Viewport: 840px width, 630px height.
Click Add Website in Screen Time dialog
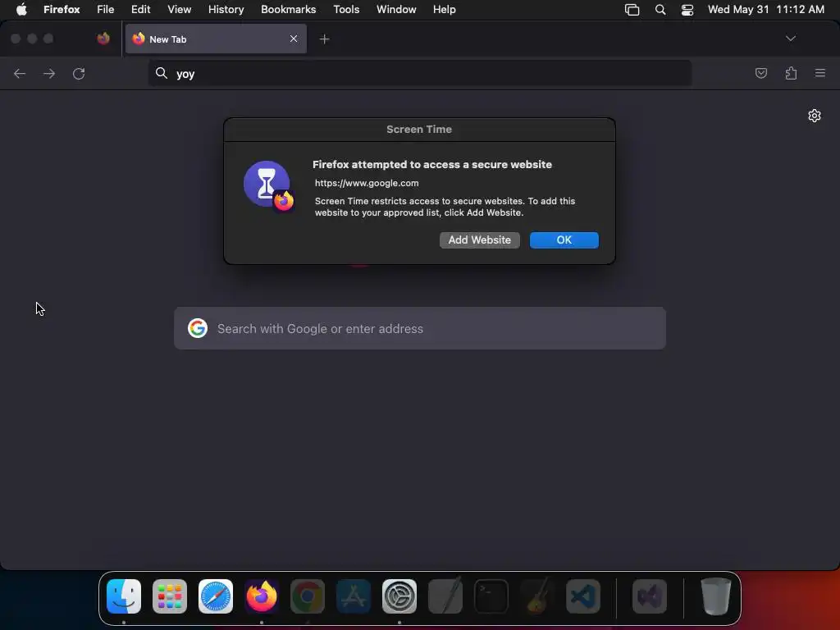click(x=479, y=240)
